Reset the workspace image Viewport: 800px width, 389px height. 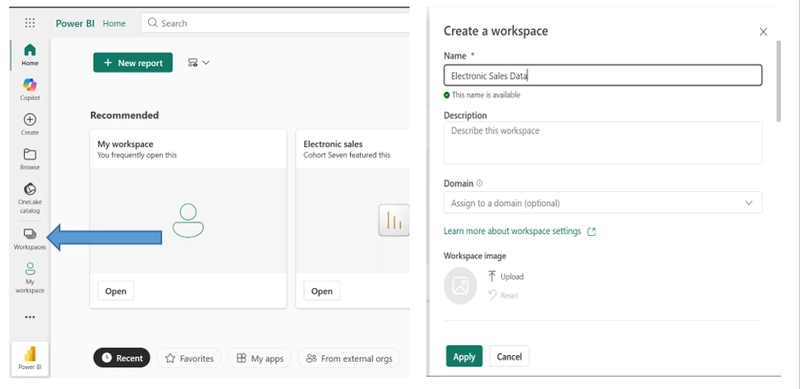(x=503, y=295)
